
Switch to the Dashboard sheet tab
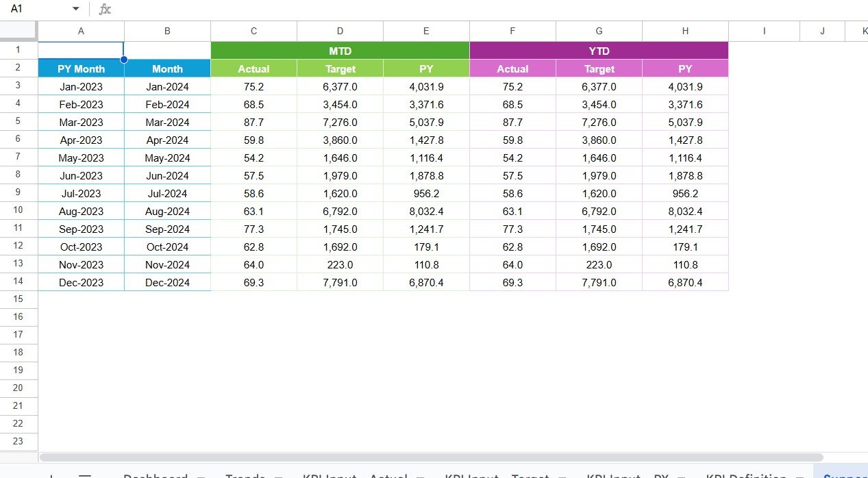tap(156, 475)
